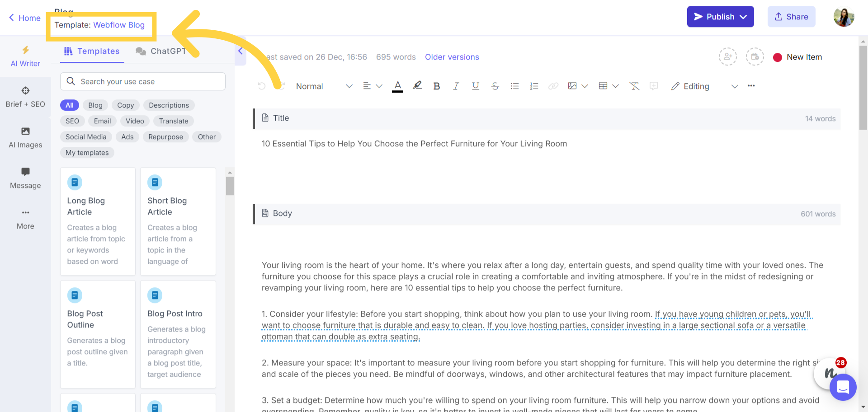Filter templates by Repurpose
The height and width of the screenshot is (412, 868).
coord(166,137)
